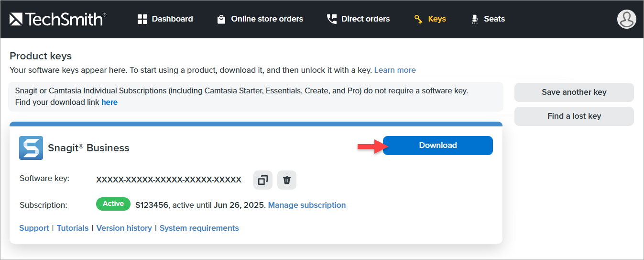This screenshot has height=260, width=644.
Task: View the Version history link
Action: [124, 228]
